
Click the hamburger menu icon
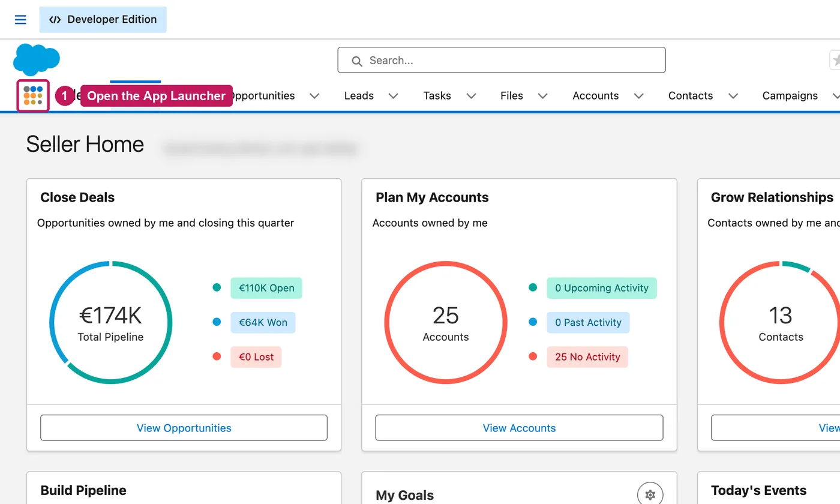pos(20,20)
